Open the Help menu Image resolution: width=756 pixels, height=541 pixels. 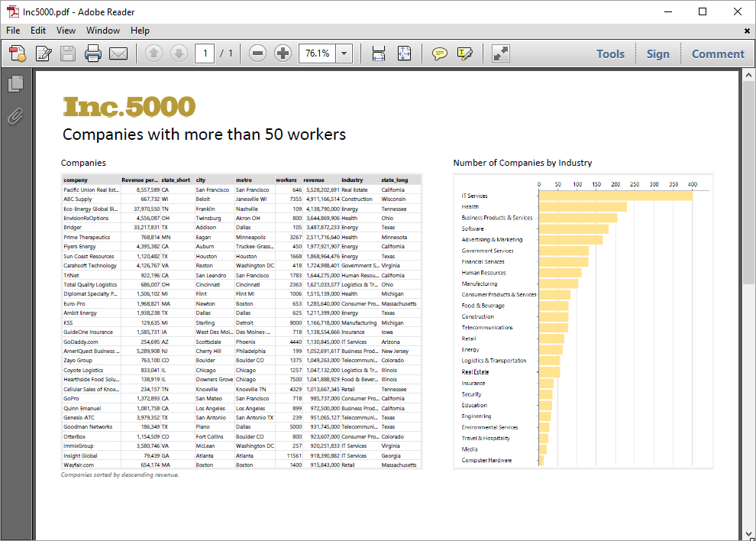pyautogui.click(x=140, y=31)
